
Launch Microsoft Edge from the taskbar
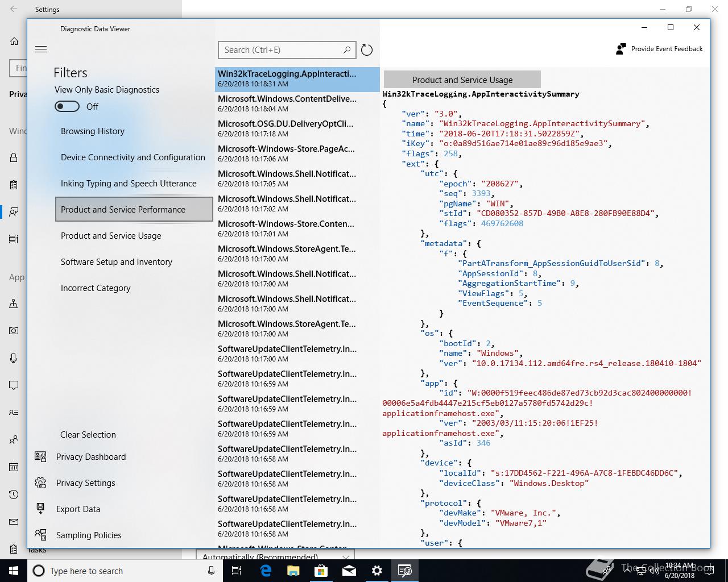pyautogui.click(x=266, y=571)
